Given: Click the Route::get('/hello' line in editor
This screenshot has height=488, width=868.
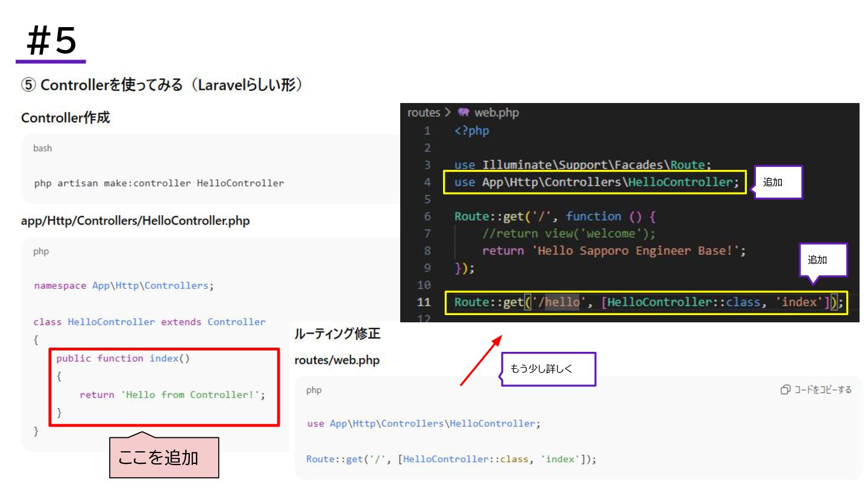Looking at the screenshot, I should pos(649,302).
